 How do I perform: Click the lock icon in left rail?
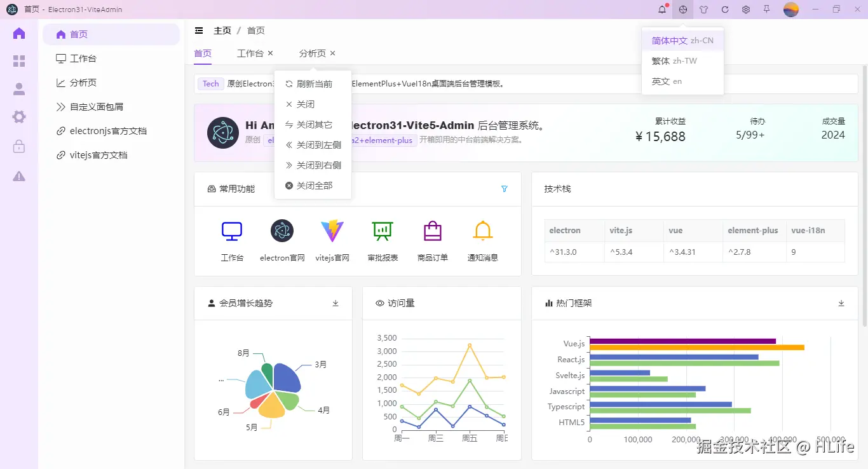pos(19,147)
